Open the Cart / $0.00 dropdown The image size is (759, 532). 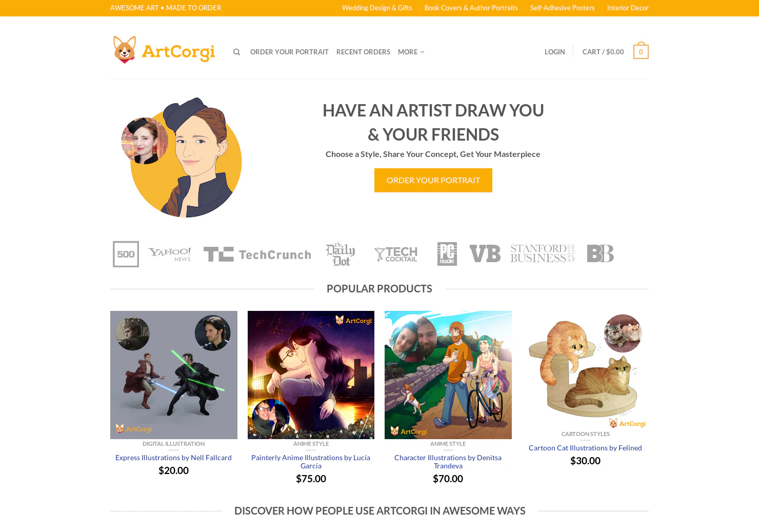603,52
